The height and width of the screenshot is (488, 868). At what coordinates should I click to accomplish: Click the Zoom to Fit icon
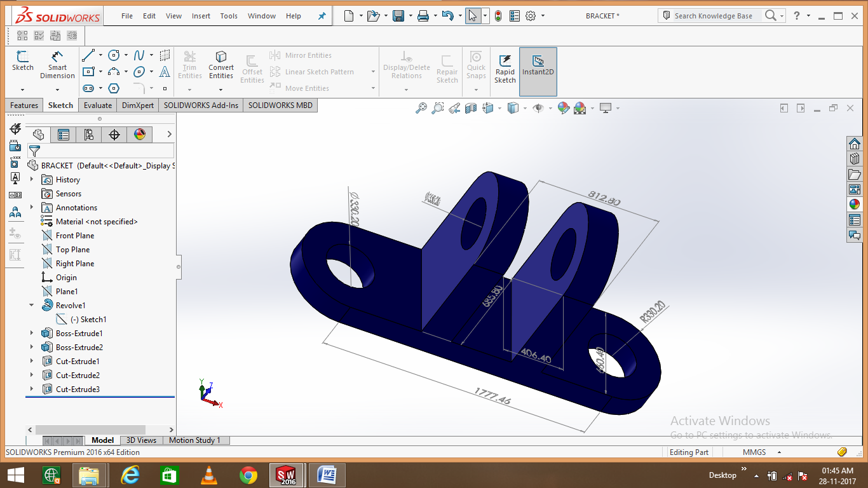coord(423,108)
